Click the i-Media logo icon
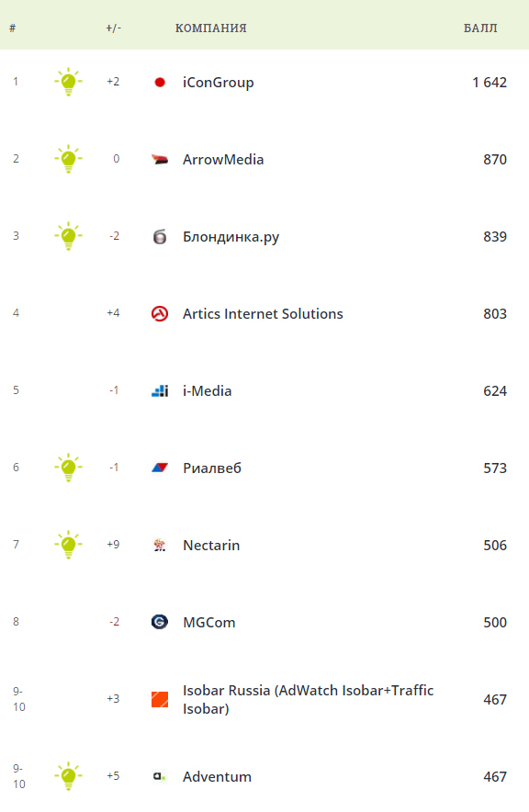529x812 pixels. pos(160,390)
